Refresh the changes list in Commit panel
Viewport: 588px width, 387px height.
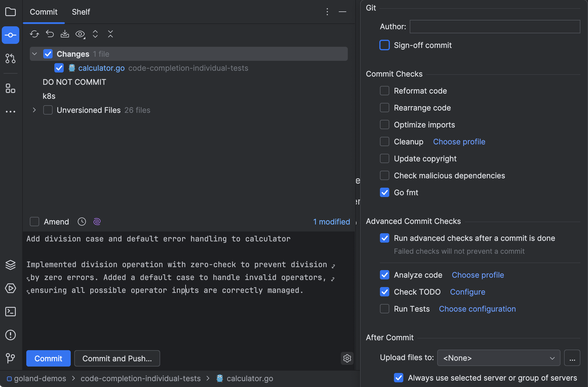click(34, 34)
